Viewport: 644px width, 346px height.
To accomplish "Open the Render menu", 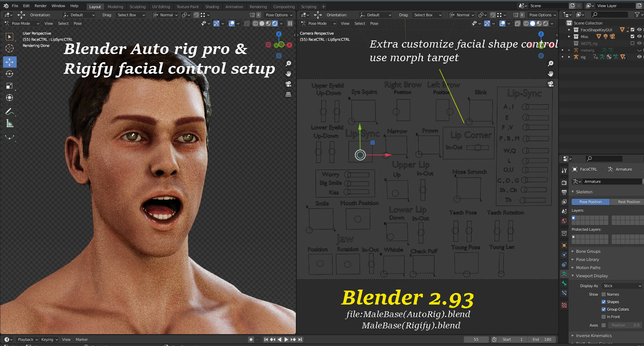I will click(40, 5).
